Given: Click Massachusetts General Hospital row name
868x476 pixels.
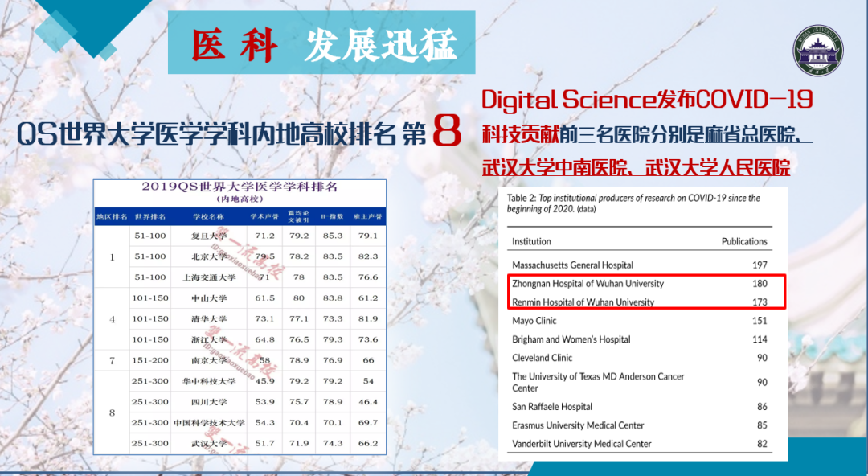Looking at the screenshot, I should [x=572, y=265].
